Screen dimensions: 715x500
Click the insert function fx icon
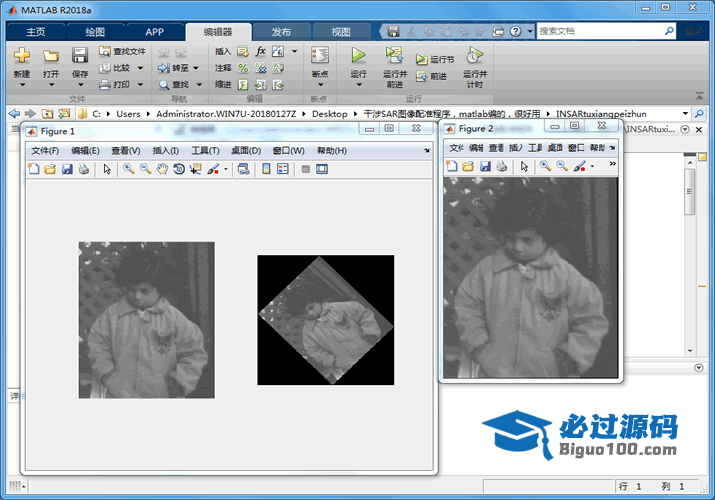pos(260,51)
